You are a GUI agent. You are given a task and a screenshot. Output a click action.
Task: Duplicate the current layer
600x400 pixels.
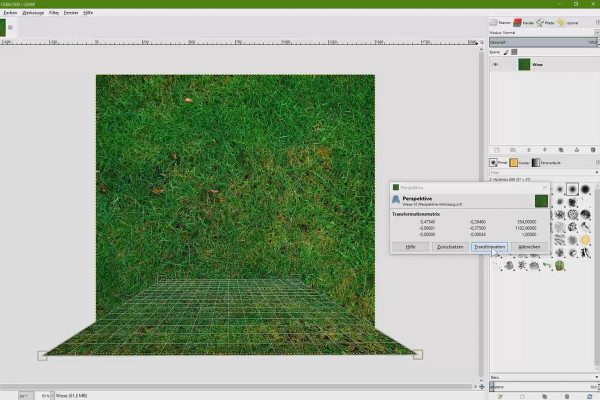[x=561, y=150]
